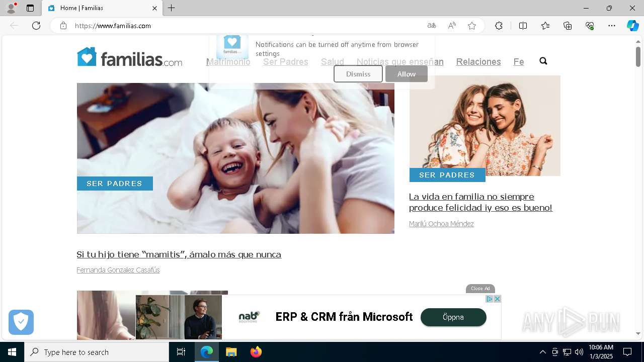Viewport: 644px width, 362px height.
Task: Click the page vertical scrollbar thumb
Action: 638,56
